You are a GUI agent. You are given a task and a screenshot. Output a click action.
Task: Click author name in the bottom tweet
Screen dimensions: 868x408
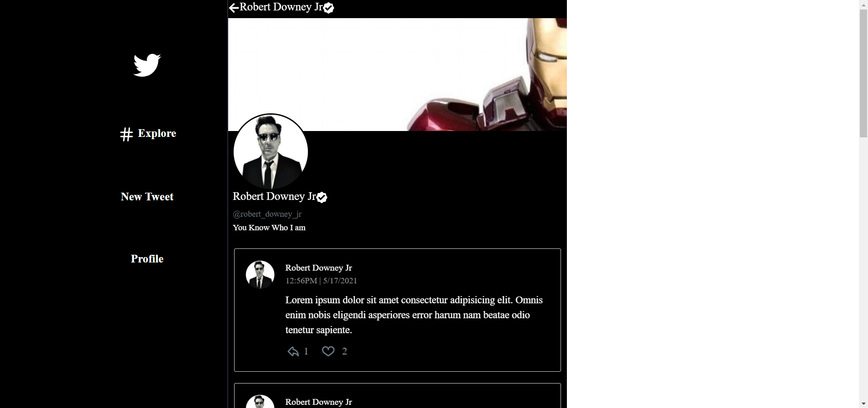click(318, 402)
